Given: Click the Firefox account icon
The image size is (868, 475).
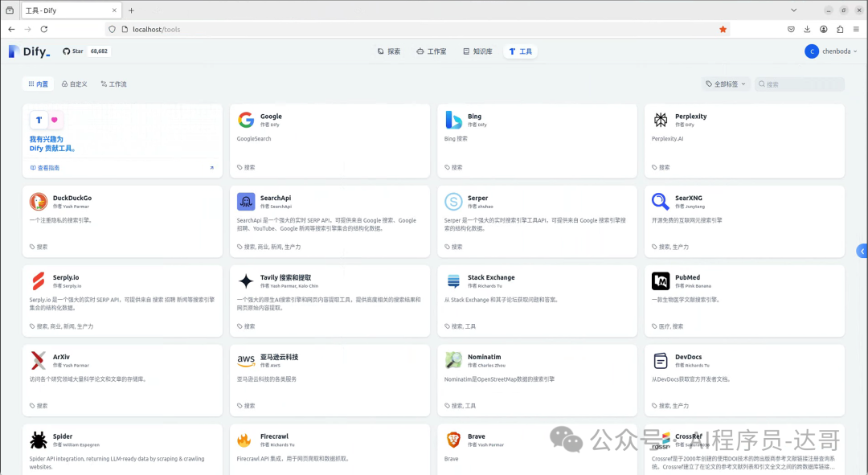Looking at the screenshot, I should [x=824, y=30].
